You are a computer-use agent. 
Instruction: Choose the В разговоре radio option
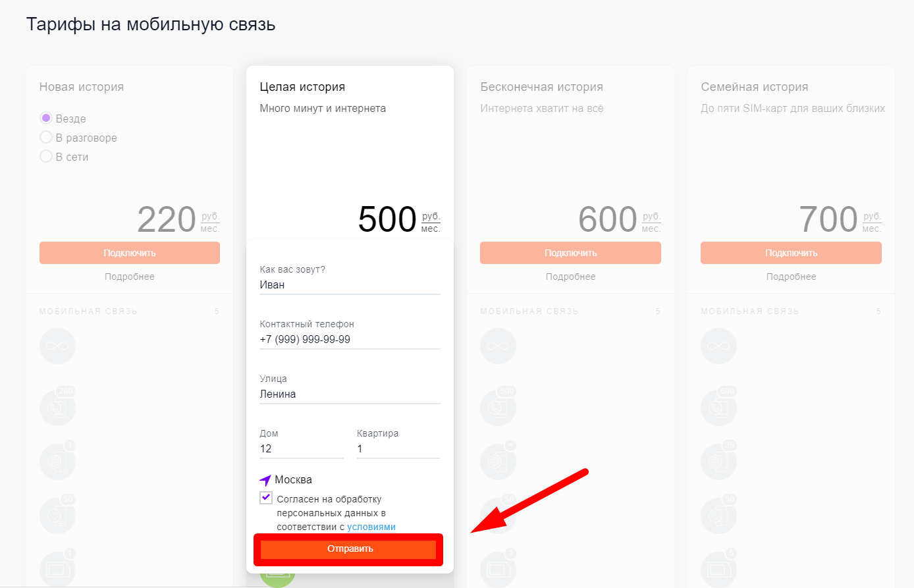[46, 138]
